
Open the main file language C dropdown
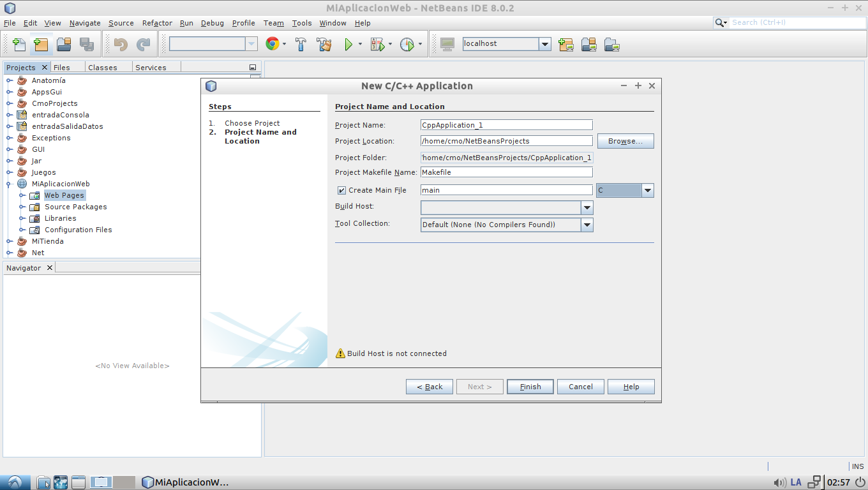tap(648, 190)
